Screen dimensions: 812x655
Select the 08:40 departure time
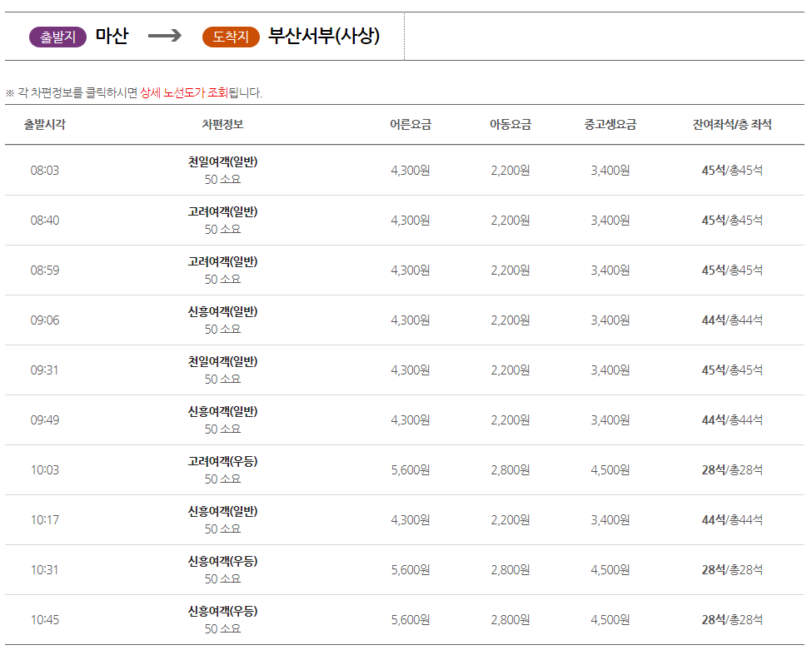pos(44,221)
